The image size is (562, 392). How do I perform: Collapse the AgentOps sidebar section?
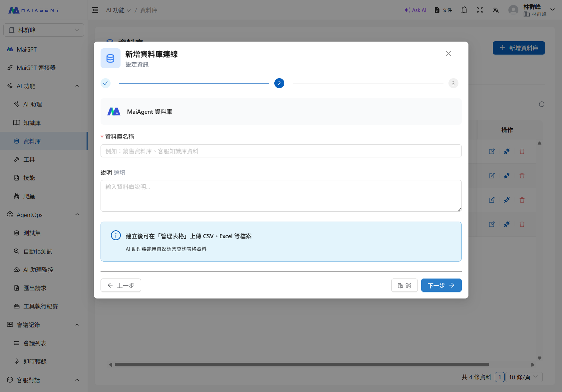77,215
